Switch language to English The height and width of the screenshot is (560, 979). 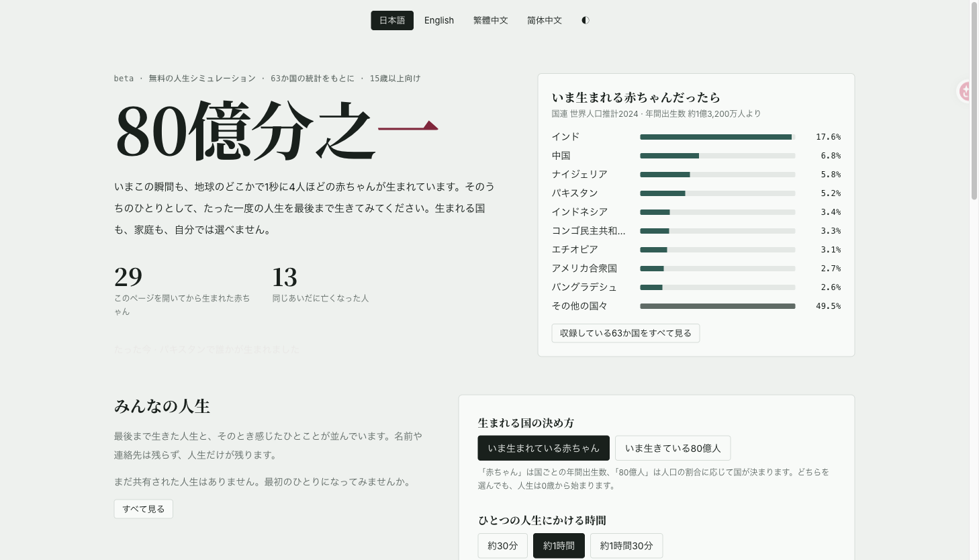tap(439, 20)
